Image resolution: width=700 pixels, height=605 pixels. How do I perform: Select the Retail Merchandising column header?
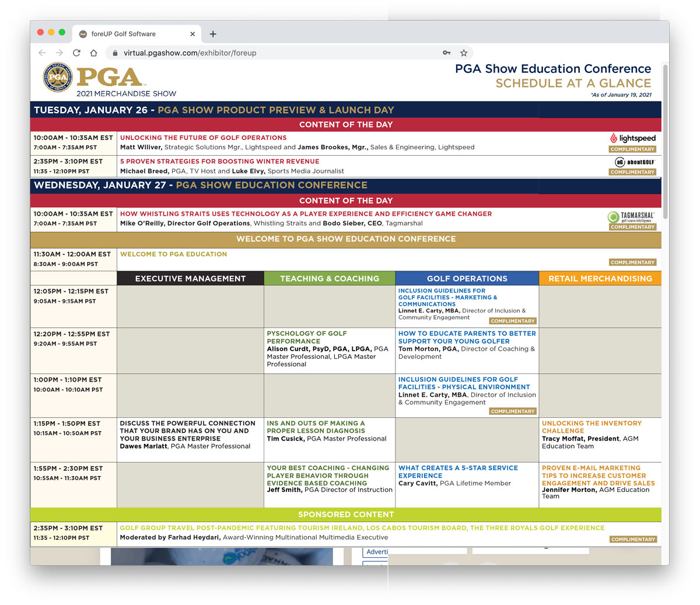pos(600,278)
